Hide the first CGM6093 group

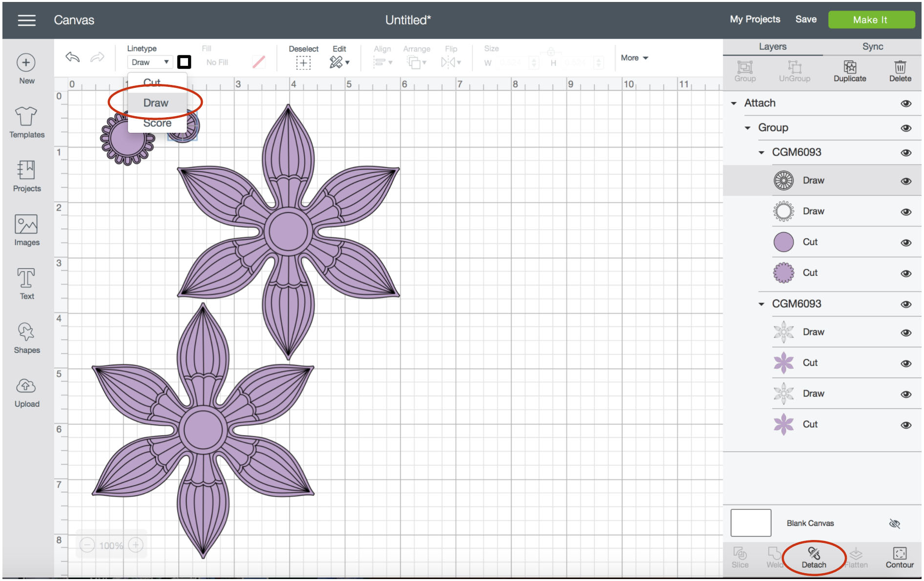click(906, 153)
